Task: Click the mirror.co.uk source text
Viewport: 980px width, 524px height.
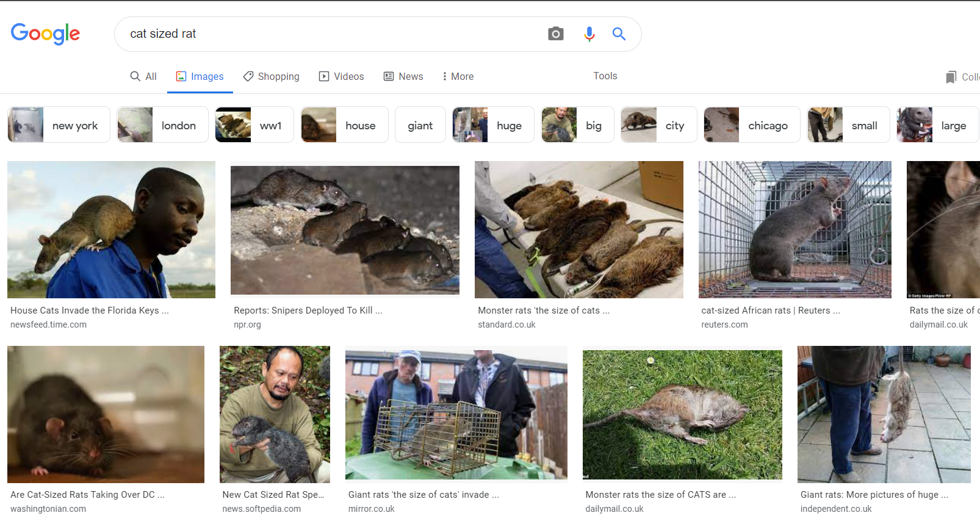Action: tap(372, 509)
